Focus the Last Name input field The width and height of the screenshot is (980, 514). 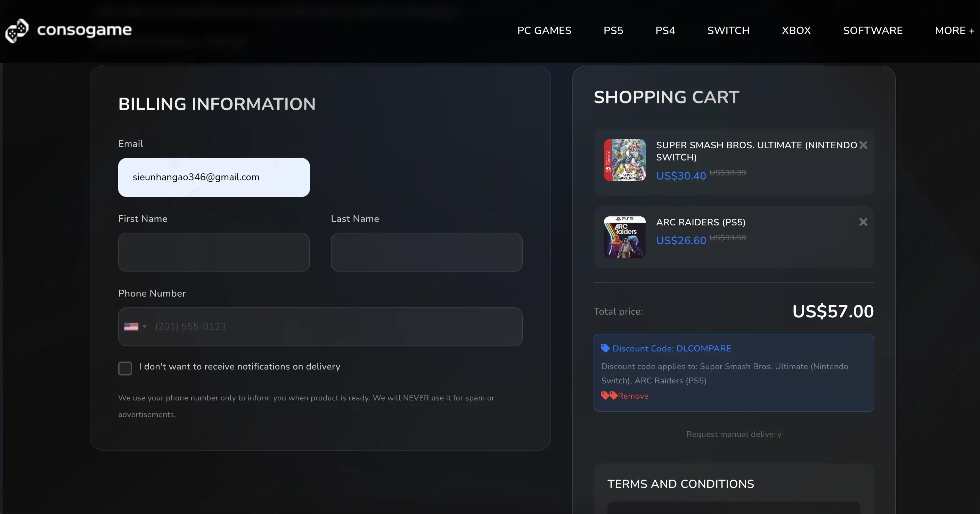(x=426, y=252)
